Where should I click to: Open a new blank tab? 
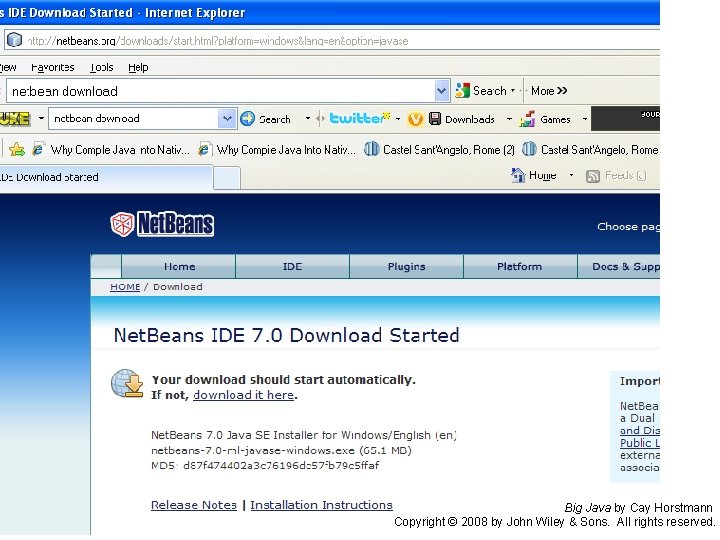pos(227,178)
